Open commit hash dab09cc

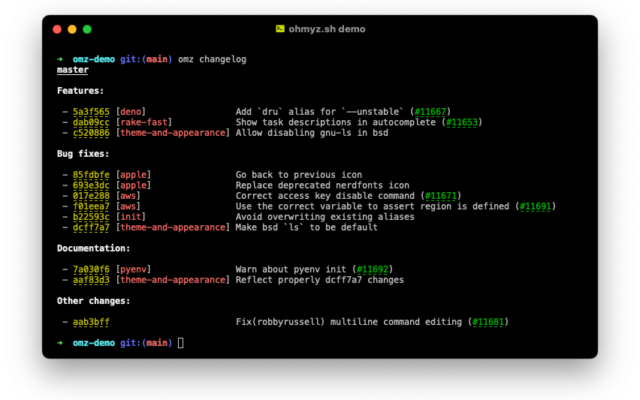91,122
